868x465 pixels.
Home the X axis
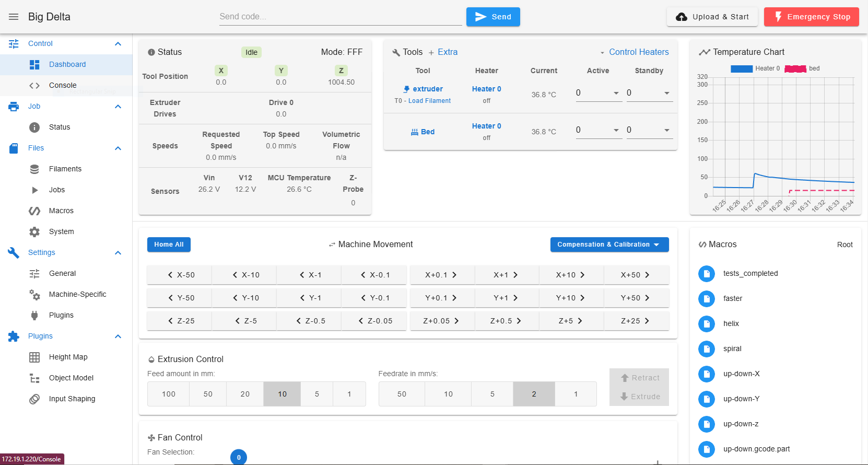(x=221, y=71)
